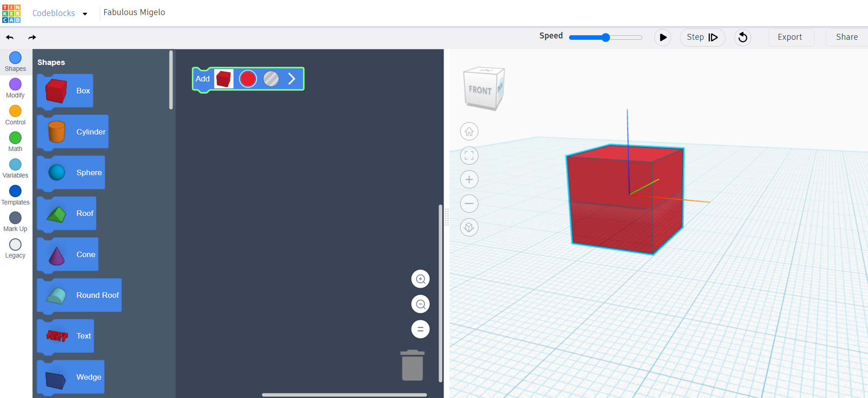Open the Legacy category

click(16, 249)
